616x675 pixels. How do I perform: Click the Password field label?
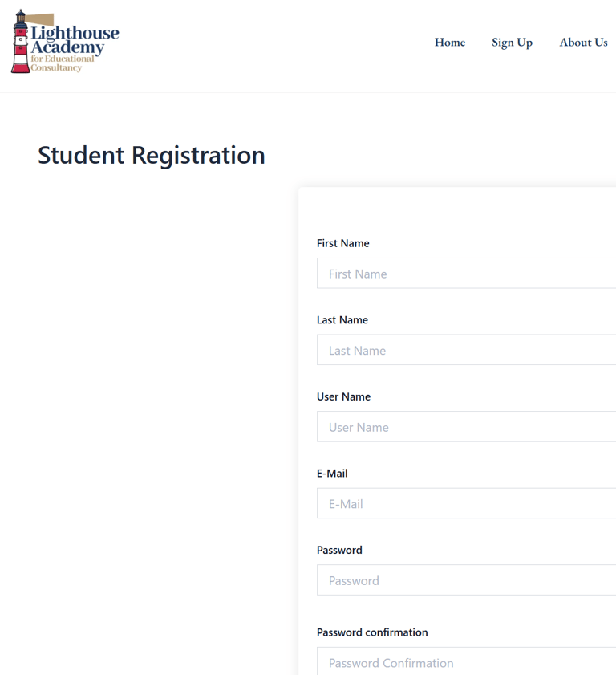[x=339, y=550]
